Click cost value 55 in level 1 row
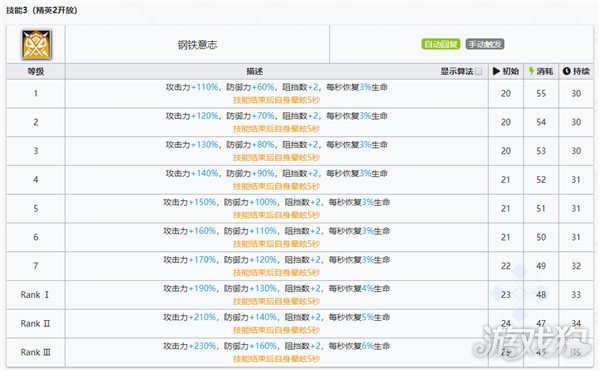This screenshot has width=600, height=371. tap(541, 93)
